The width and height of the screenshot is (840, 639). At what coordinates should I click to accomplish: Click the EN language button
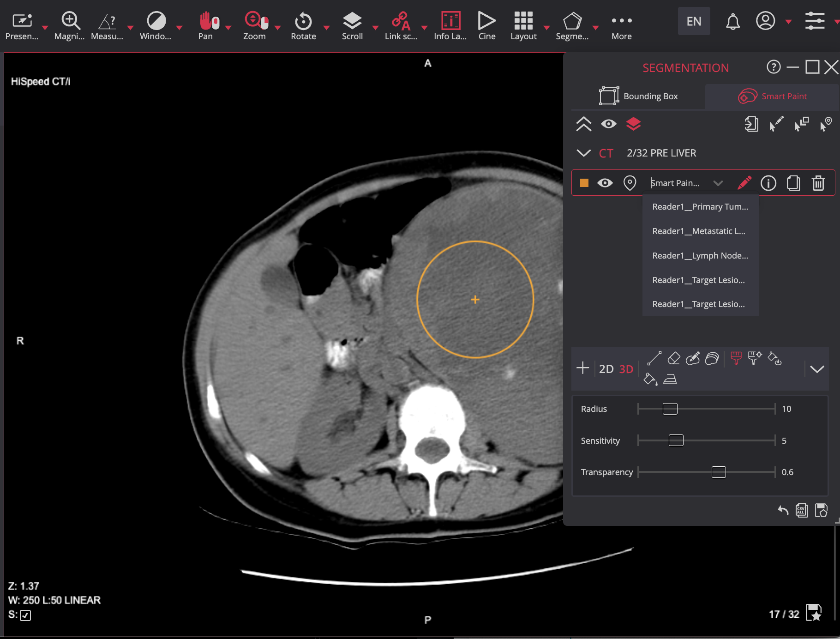click(694, 21)
